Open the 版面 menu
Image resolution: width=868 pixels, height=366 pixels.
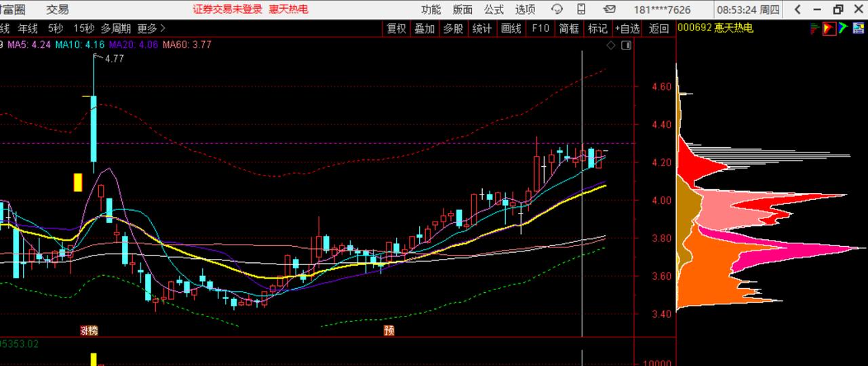tap(462, 9)
